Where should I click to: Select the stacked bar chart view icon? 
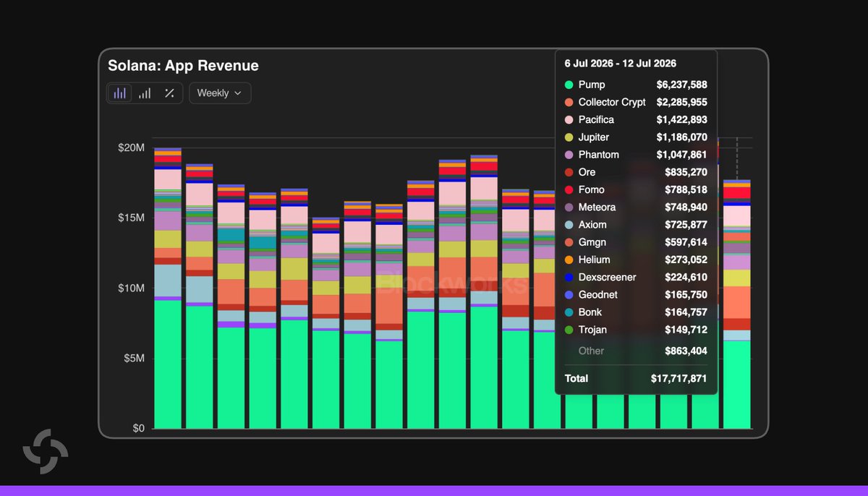click(x=120, y=93)
